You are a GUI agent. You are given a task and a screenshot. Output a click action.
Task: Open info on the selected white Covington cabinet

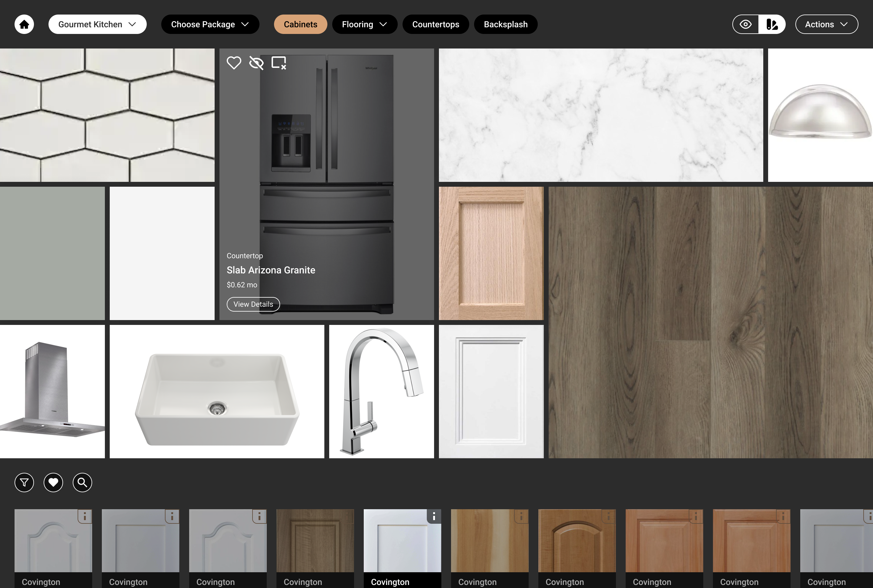click(x=434, y=516)
